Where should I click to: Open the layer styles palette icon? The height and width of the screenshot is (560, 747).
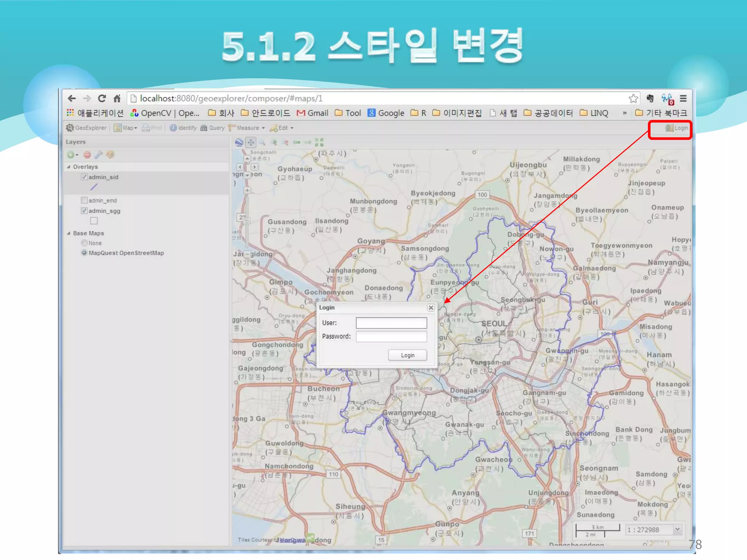coord(110,155)
